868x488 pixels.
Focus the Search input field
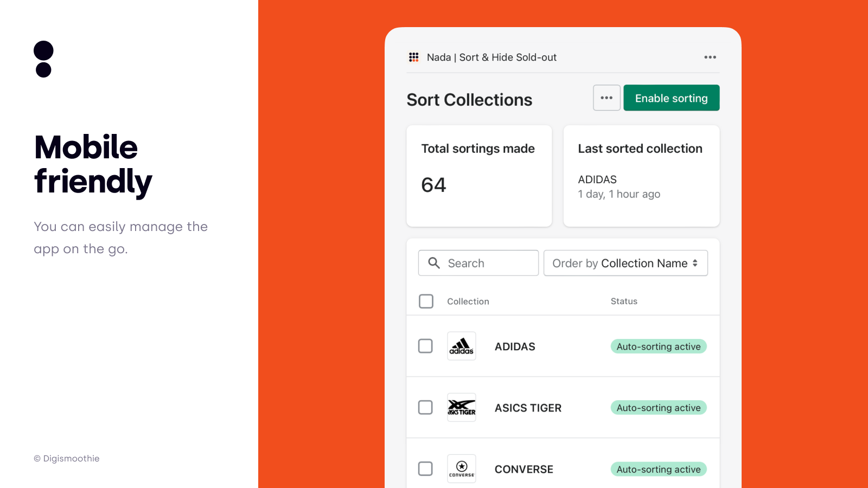[478, 263]
